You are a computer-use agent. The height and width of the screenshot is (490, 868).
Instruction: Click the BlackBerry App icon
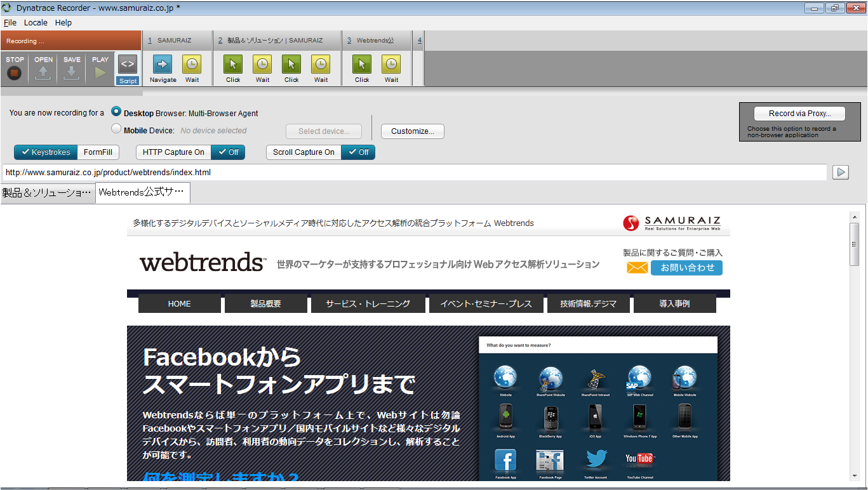tap(551, 418)
